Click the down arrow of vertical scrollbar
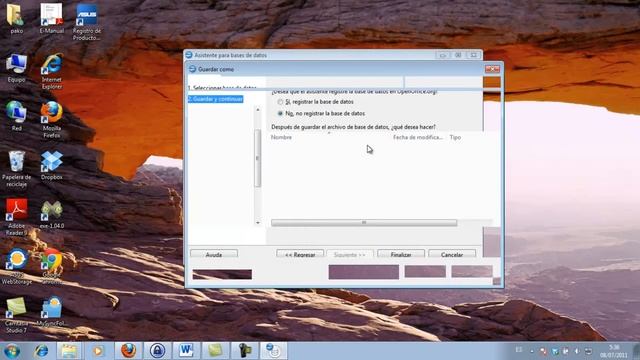 [x=258, y=222]
